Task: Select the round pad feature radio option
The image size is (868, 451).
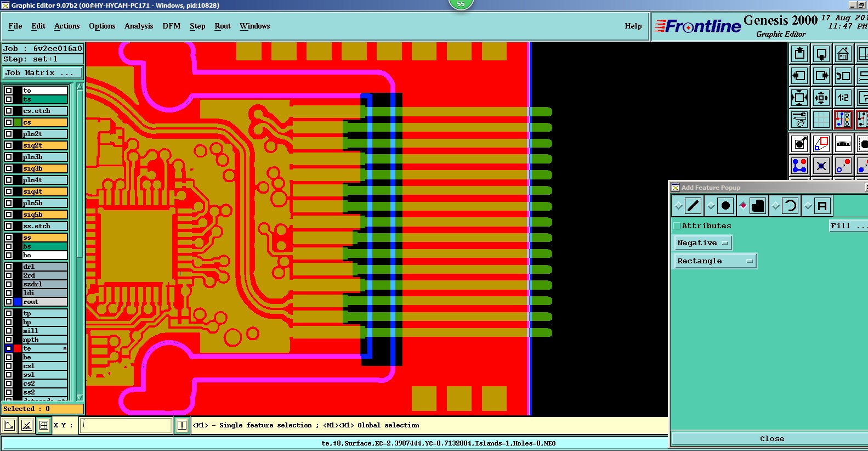Action: (x=711, y=206)
